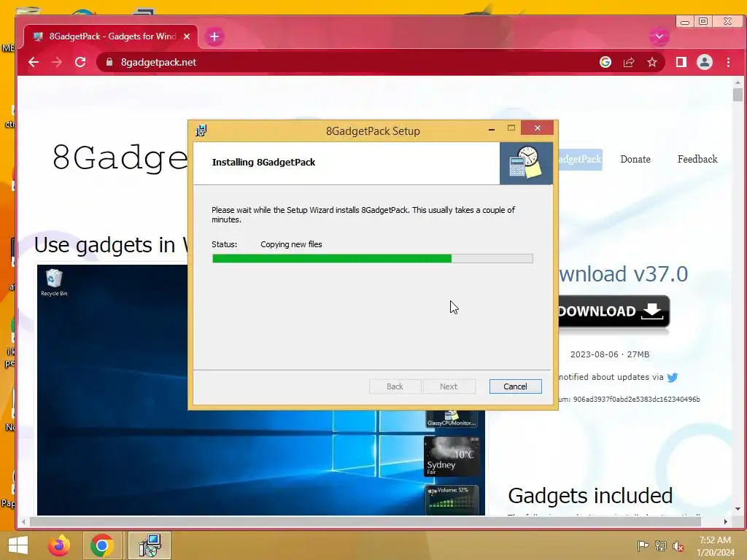This screenshot has width=747, height=560.
Task: Click the muted volume tray icon
Action: [x=678, y=546]
